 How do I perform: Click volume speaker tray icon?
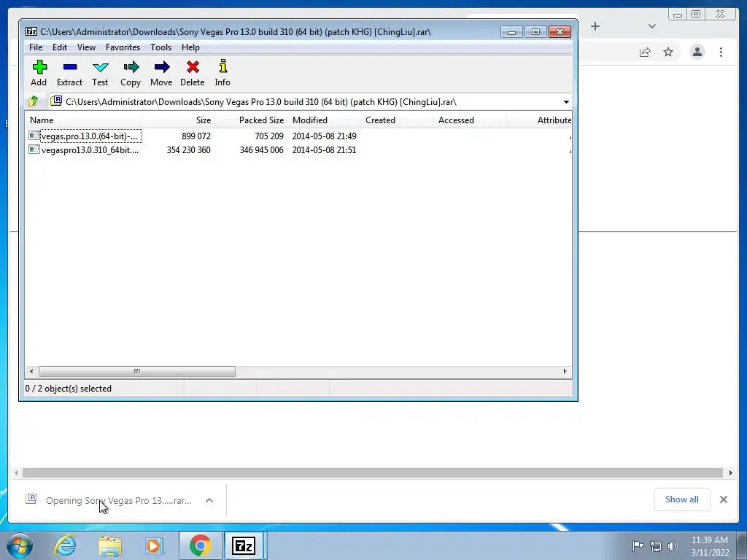point(673,545)
